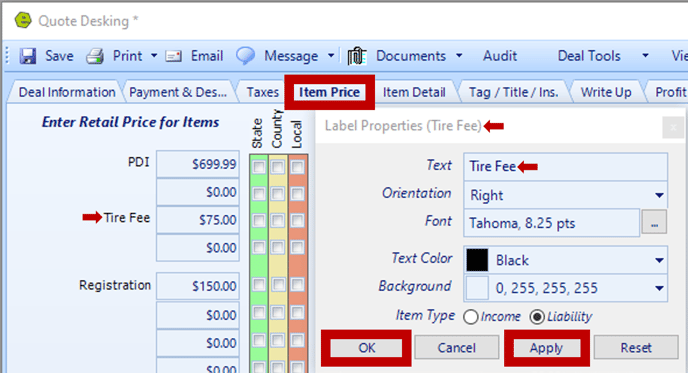Viewport: 688px width, 373px height.
Task: Toggle County tax checkbox for Registration
Action: pyautogui.click(x=278, y=285)
